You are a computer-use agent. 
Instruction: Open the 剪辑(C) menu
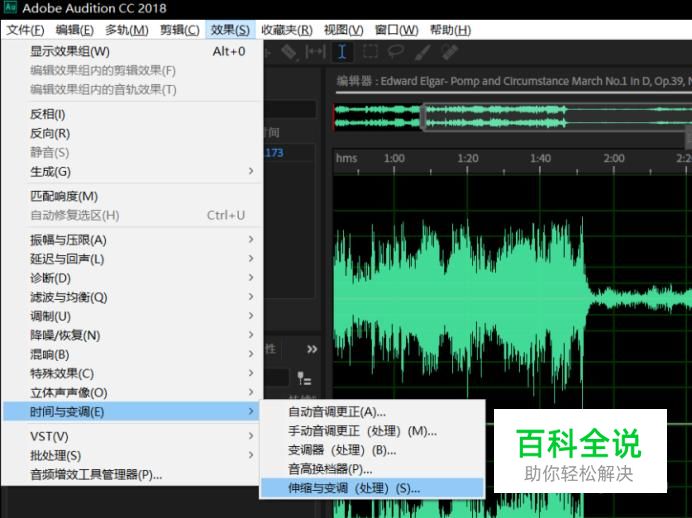[180, 30]
